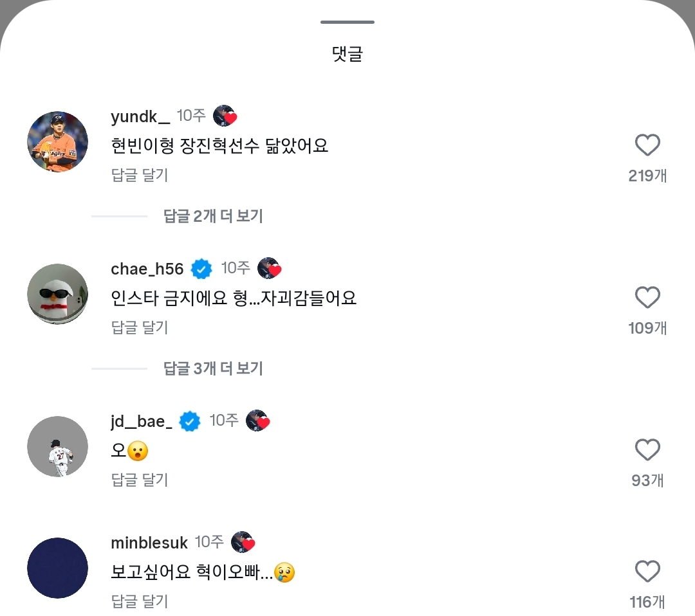Reply to yundk_ via 답글 달기

140,175
